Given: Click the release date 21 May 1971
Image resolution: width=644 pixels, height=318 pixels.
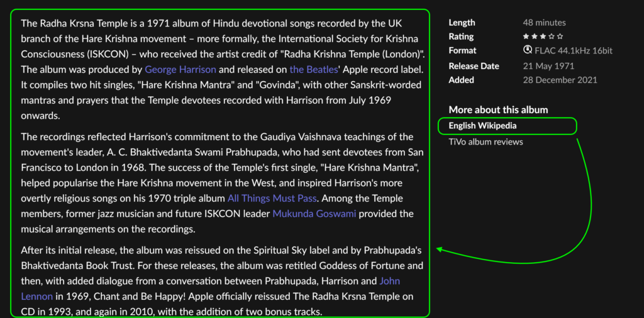Looking at the screenshot, I should pos(548,66).
